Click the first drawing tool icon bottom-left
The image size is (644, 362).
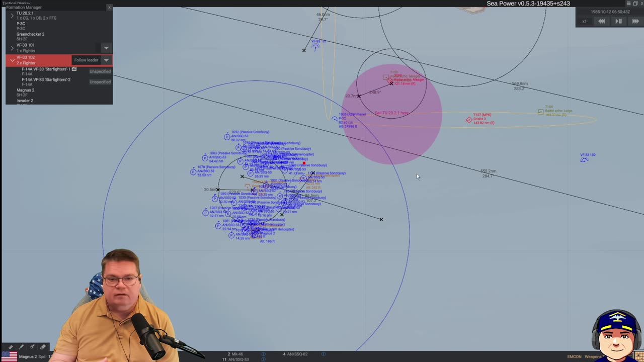(x=11, y=347)
